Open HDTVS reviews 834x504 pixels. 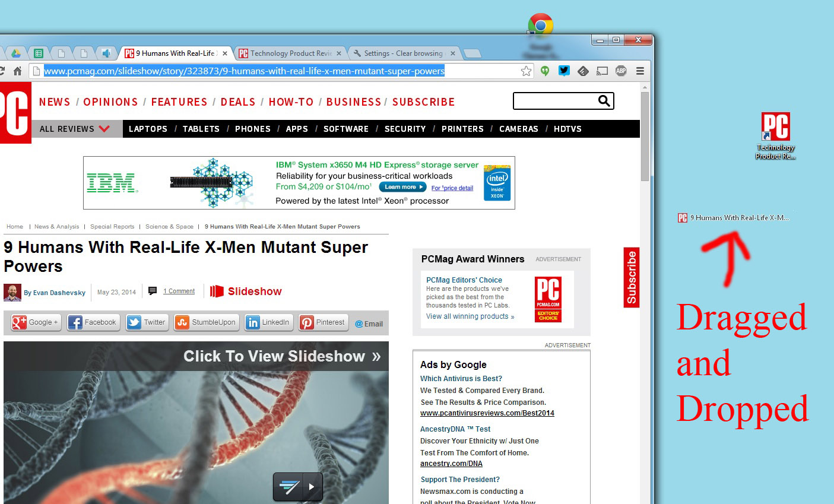568,129
